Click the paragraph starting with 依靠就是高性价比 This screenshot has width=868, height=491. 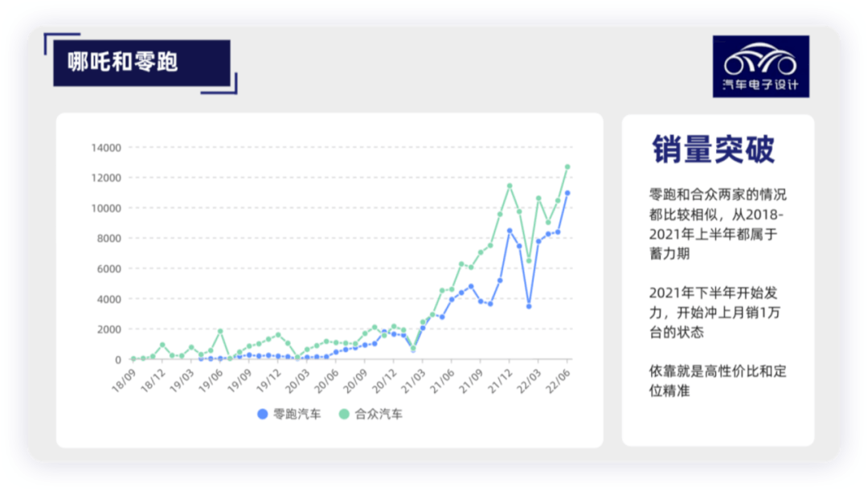click(x=718, y=381)
